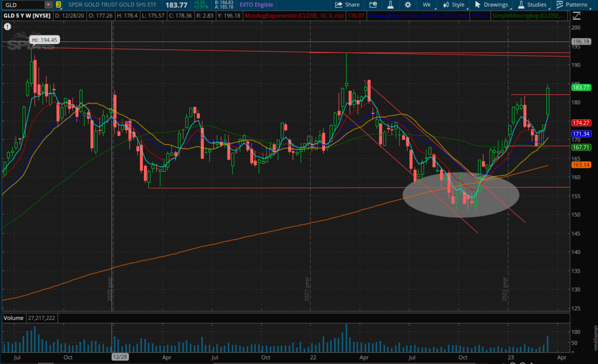The image size is (598, 364).
Task: Click the D: 12/28/20 date readout
Action: pos(70,16)
